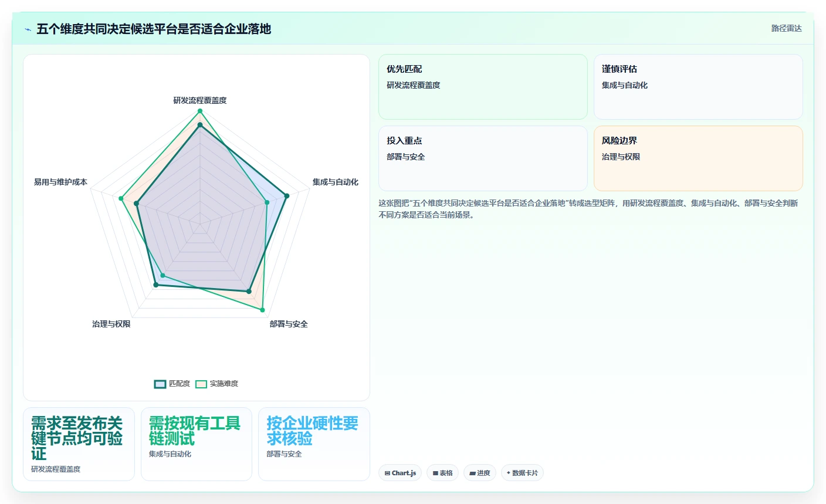Click the 表格 tag chip
Viewport: 826px width, 504px height.
442,473
